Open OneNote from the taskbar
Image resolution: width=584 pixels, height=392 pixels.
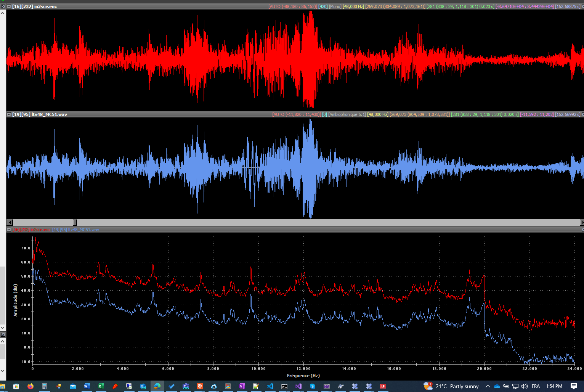[x=242, y=386]
